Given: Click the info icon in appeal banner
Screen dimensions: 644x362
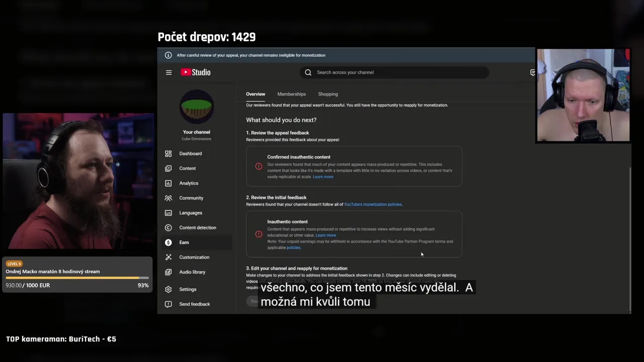Looking at the screenshot, I should pos(168,55).
